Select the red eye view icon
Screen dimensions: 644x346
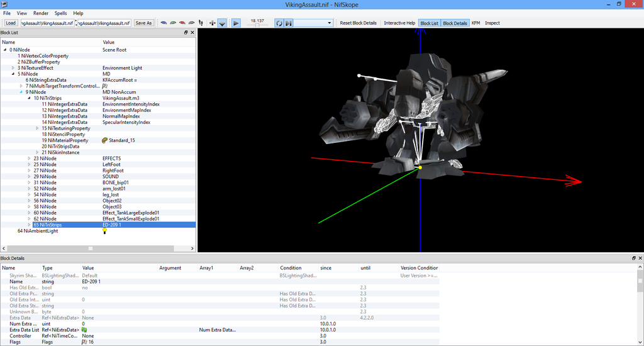(x=182, y=23)
